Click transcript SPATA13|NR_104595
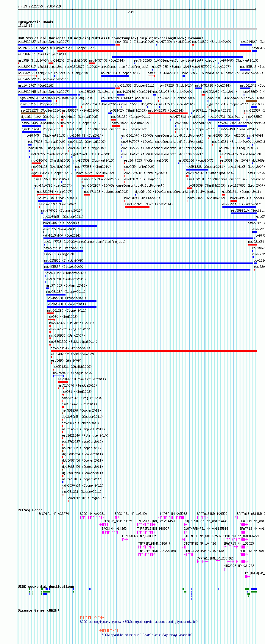The image size is (265, 644). 212,514
